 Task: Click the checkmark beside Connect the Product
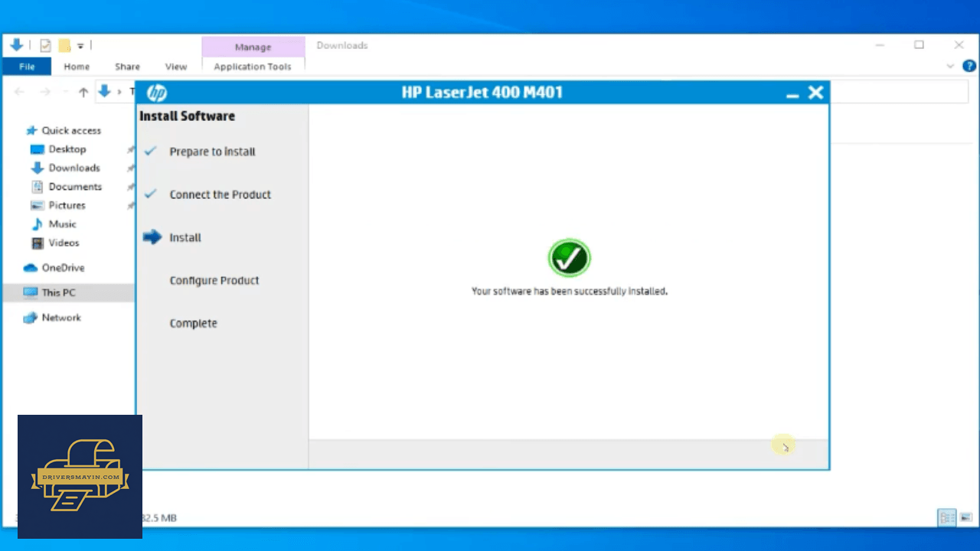pyautogui.click(x=151, y=194)
